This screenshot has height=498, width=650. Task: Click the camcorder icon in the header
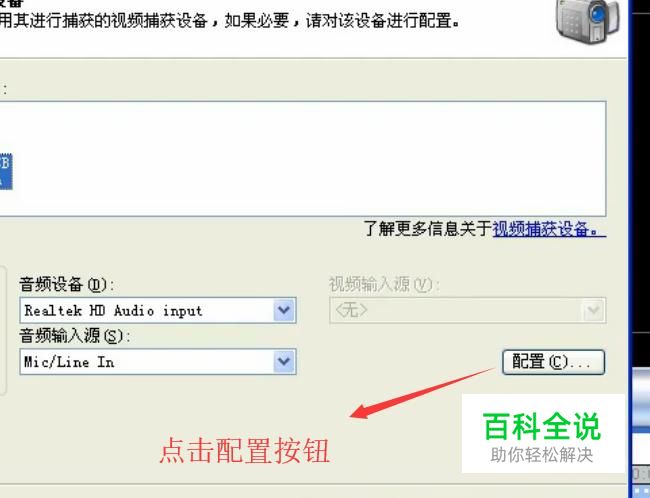[588, 21]
